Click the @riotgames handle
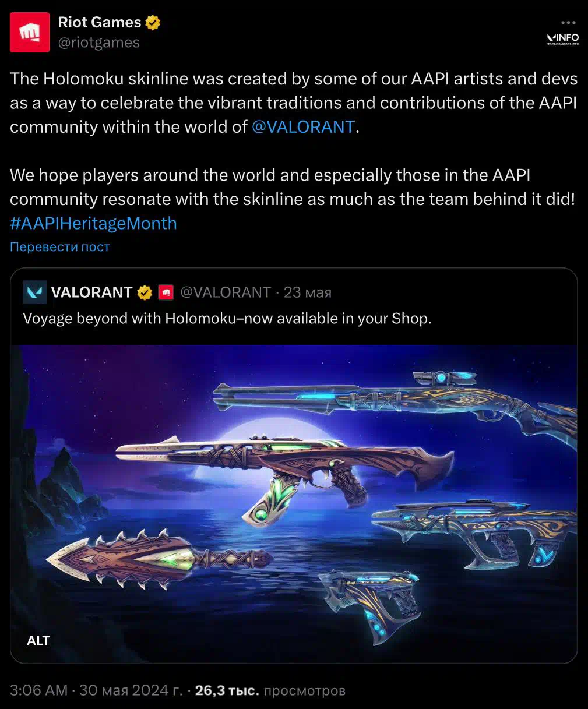Viewport: 588px width, 709px height. [x=99, y=43]
